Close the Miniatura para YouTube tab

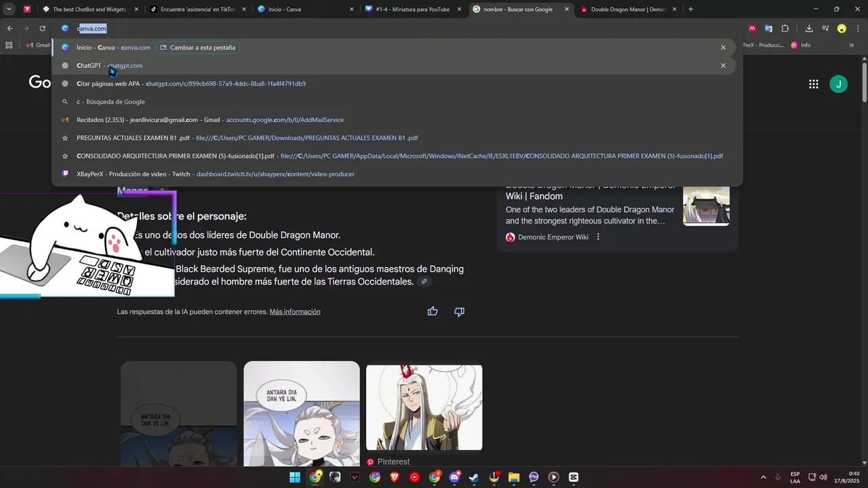pyautogui.click(x=459, y=9)
